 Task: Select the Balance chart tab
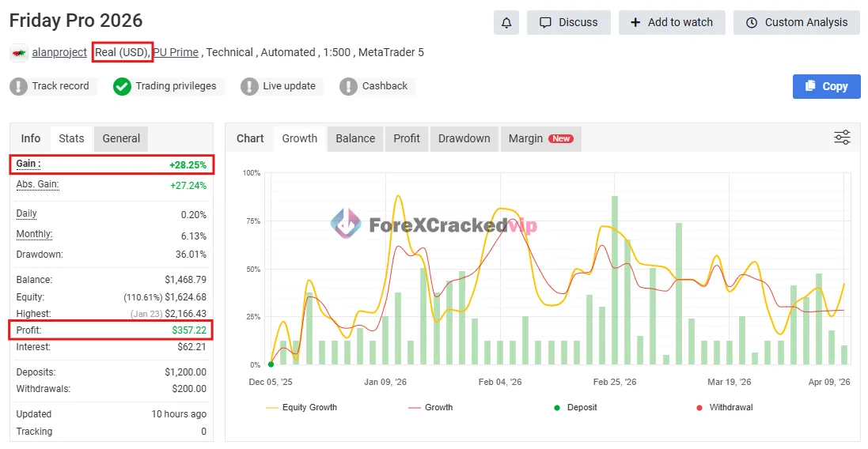355,138
